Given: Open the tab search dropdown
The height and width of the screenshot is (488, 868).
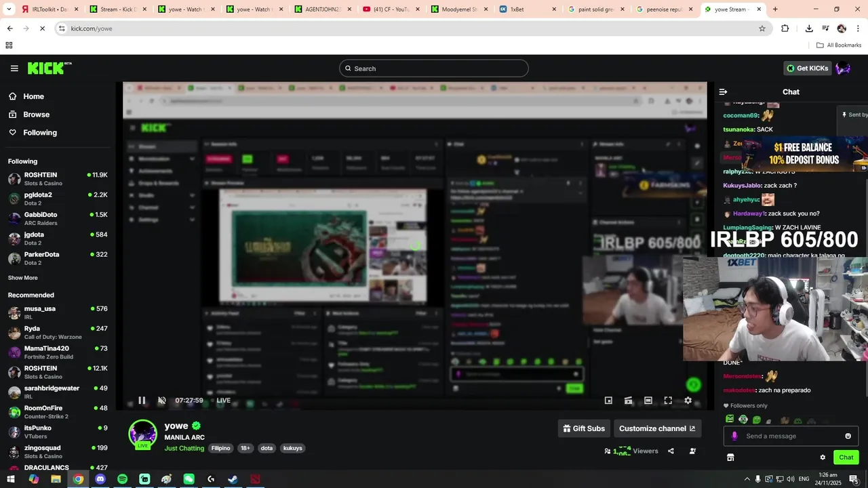Looking at the screenshot, I should (9, 9).
